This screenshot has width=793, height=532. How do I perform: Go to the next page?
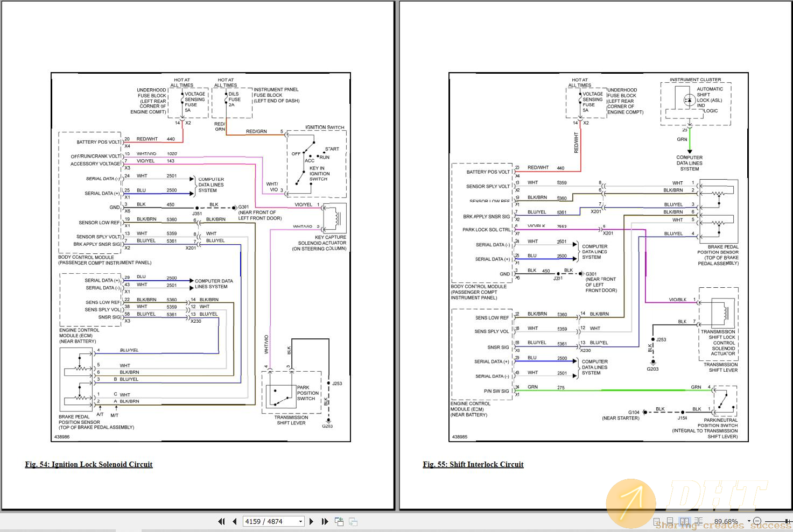pos(311,521)
